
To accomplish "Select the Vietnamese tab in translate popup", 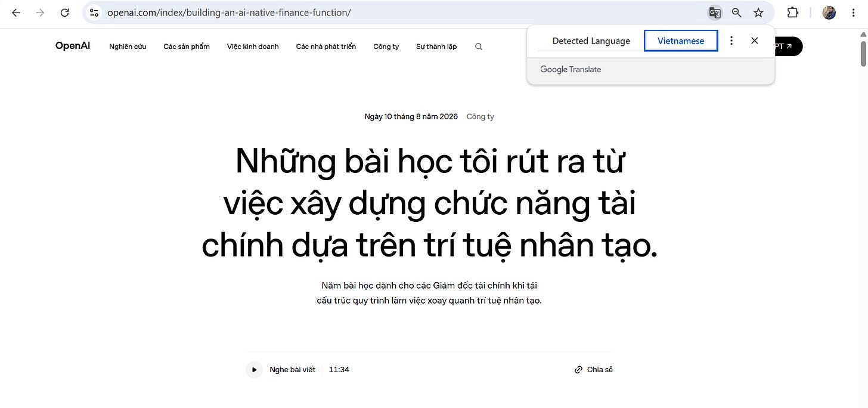I will tap(681, 41).
